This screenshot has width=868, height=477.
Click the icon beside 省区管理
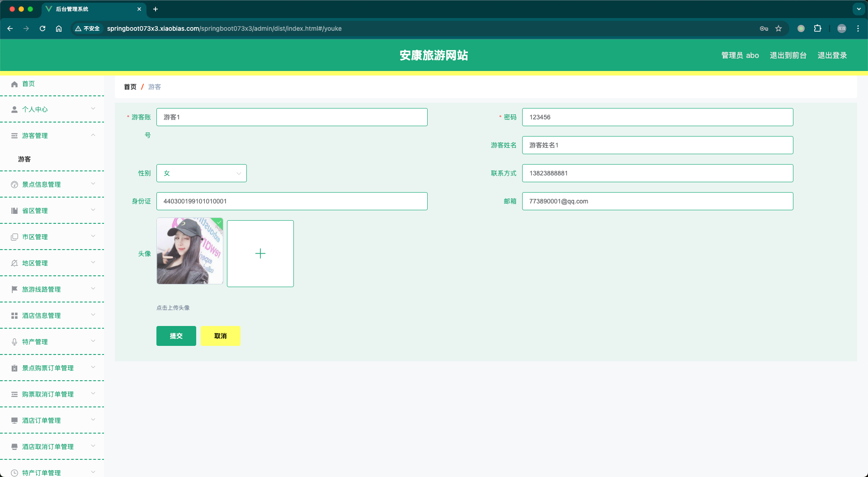coord(14,211)
